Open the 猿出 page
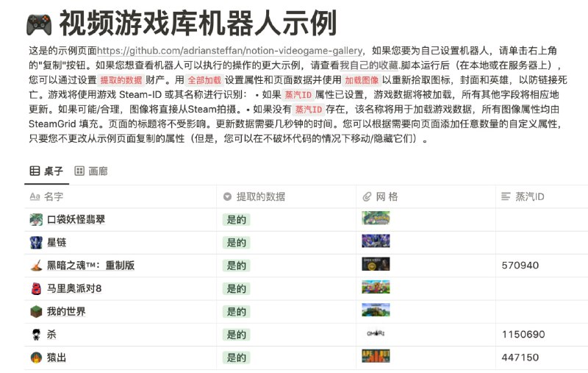Image resolution: width=588 pixels, height=373 pixels. tap(57, 358)
